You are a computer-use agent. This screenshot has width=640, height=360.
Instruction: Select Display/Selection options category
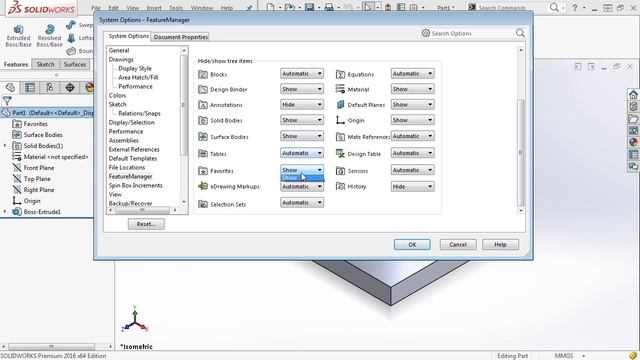coord(131,122)
